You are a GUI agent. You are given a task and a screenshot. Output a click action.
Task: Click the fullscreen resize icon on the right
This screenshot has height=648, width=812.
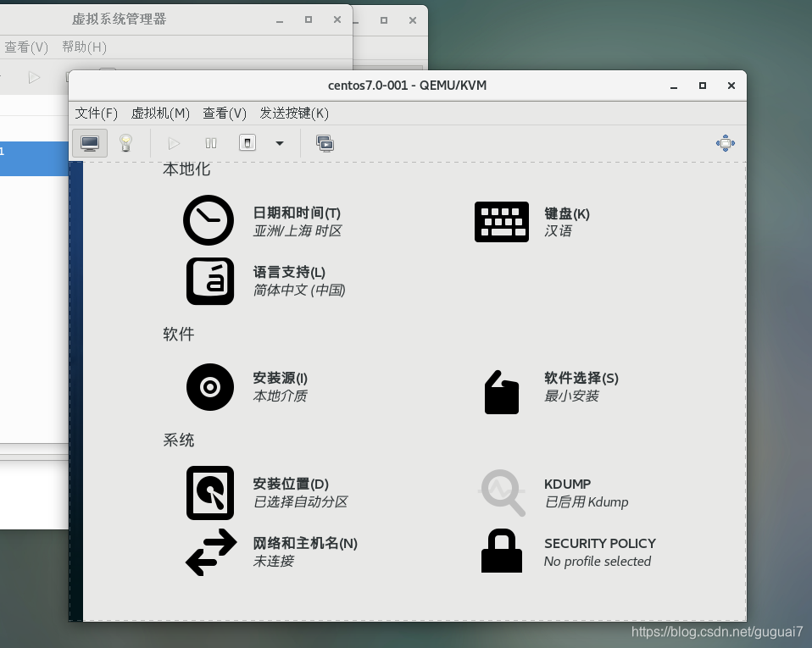(726, 142)
